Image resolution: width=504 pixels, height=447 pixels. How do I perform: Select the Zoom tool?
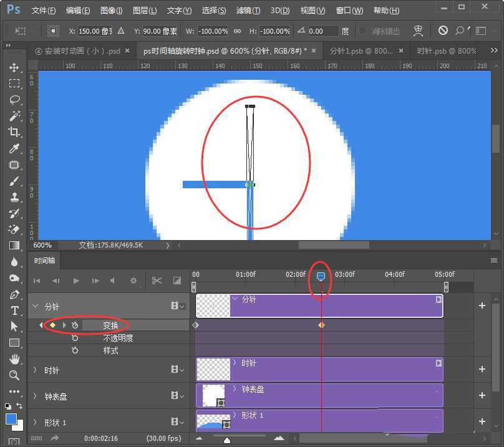(14, 375)
